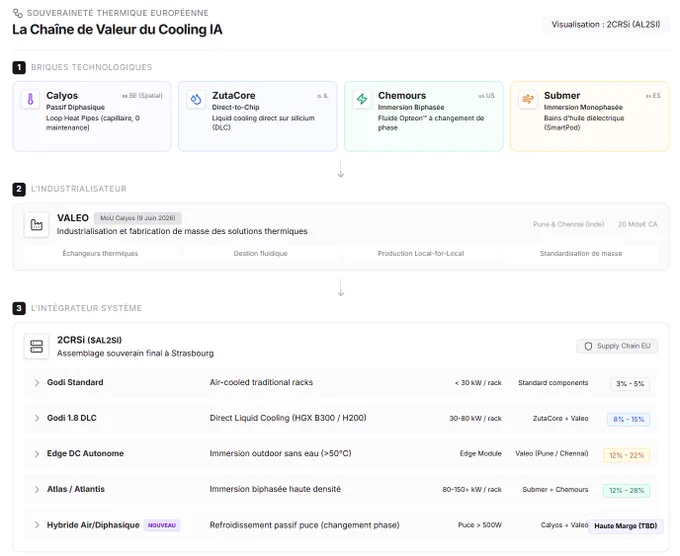This screenshot has height=556, width=680.
Task: Click the NOUVEAU tag on Hybride row
Action: coord(162,525)
